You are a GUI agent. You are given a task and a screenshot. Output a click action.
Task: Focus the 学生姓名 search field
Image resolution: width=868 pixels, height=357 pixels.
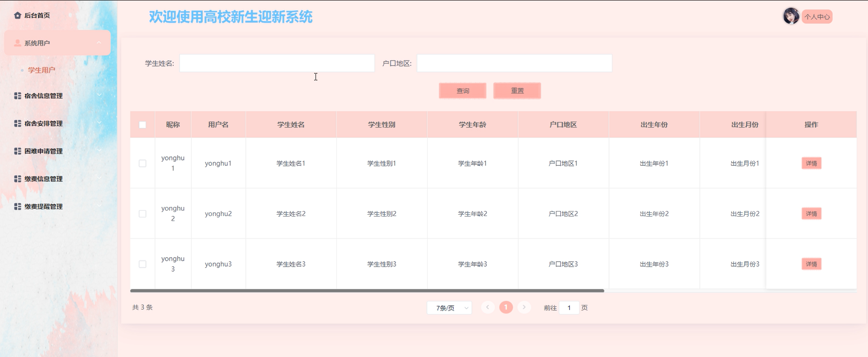tap(277, 63)
